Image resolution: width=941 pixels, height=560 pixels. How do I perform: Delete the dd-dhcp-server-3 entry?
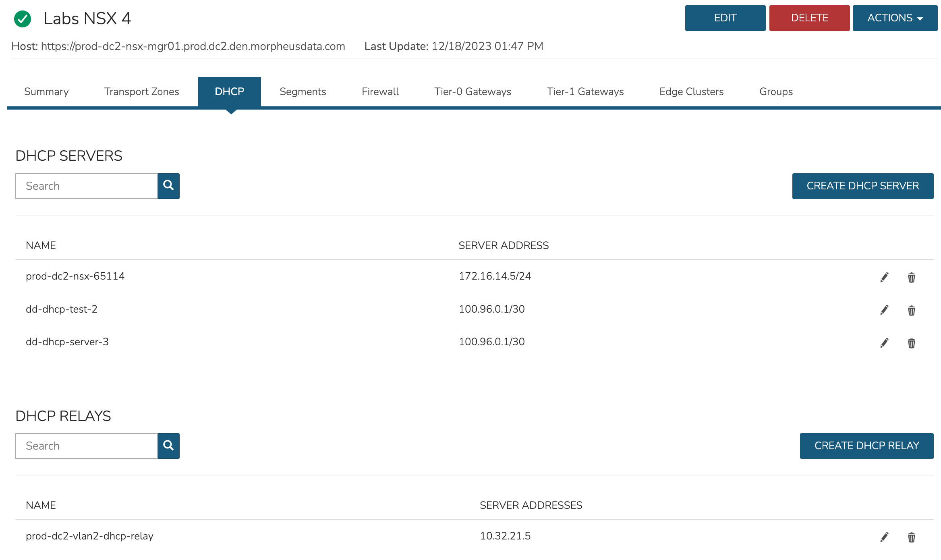[911, 343]
